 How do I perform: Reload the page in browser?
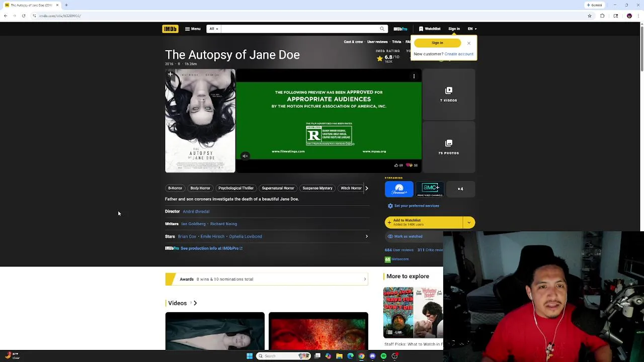click(x=23, y=16)
